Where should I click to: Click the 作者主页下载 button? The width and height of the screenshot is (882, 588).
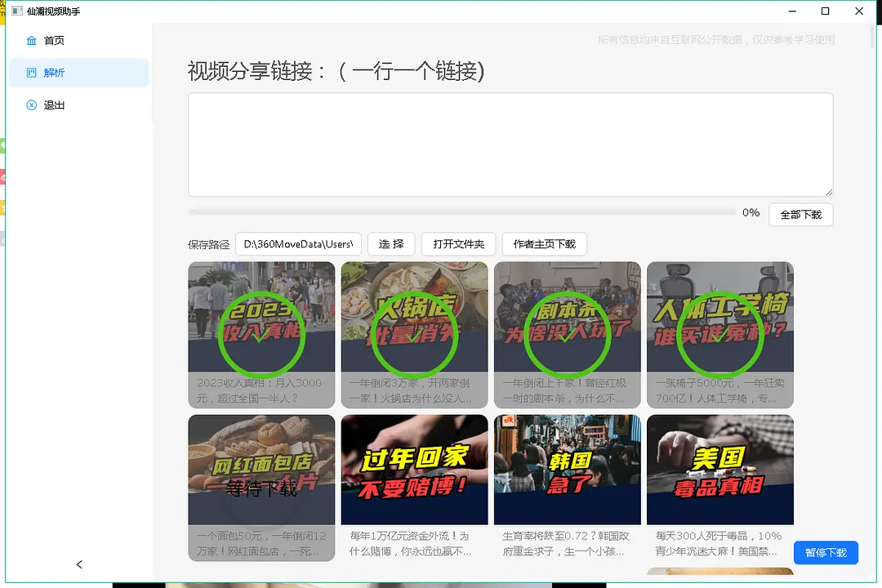[x=544, y=243]
